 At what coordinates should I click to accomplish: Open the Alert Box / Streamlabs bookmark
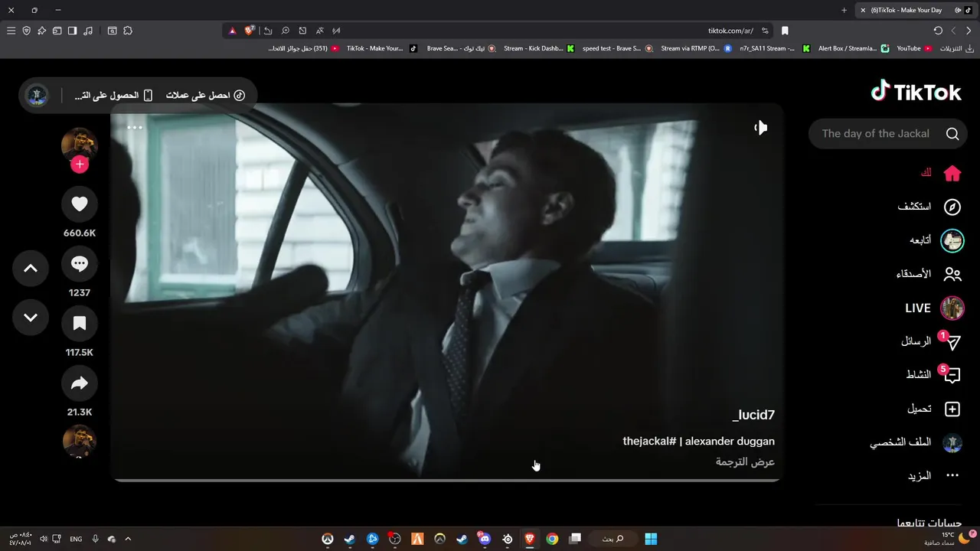click(x=853, y=48)
